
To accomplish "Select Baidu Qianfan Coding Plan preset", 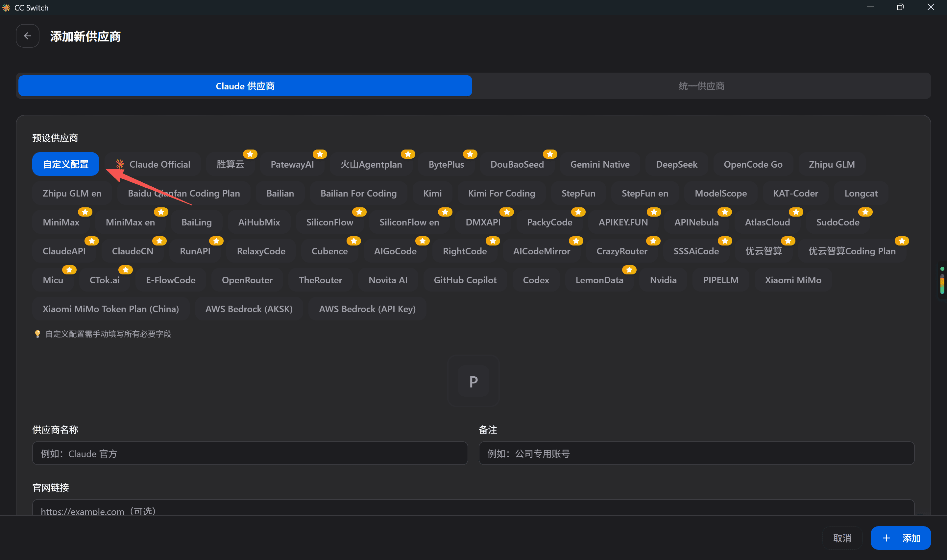I will coord(184,193).
